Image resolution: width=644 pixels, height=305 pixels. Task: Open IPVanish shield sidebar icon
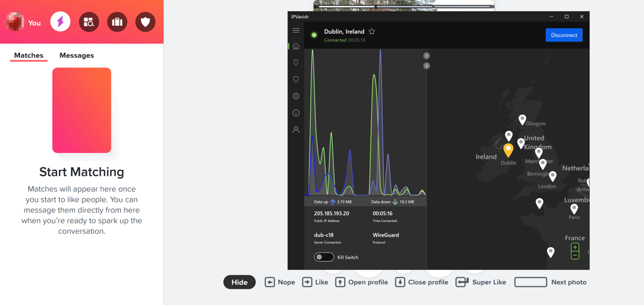[296, 79]
